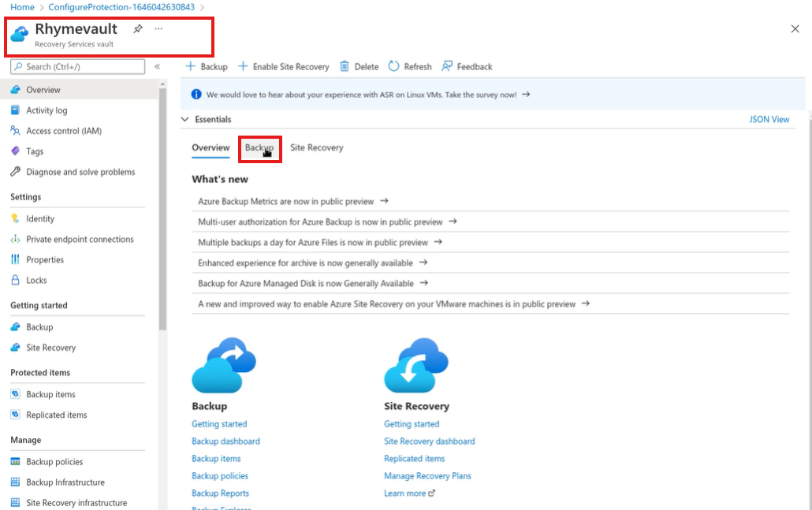Click the toolbar plus Backup button
This screenshot has height=510, width=812.
click(x=207, y=67)
